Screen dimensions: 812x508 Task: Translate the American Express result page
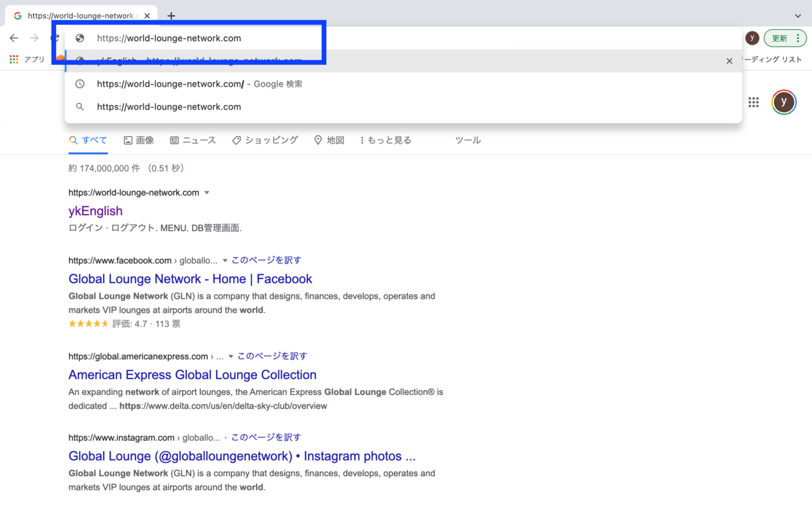[272, 356]
